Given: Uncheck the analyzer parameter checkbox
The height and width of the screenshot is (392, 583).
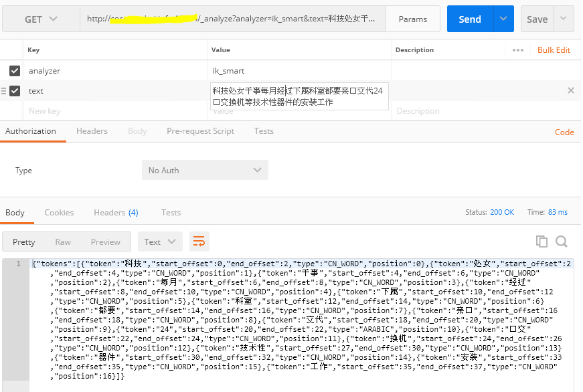Looking at the screenshot, I should pos(15,70).
